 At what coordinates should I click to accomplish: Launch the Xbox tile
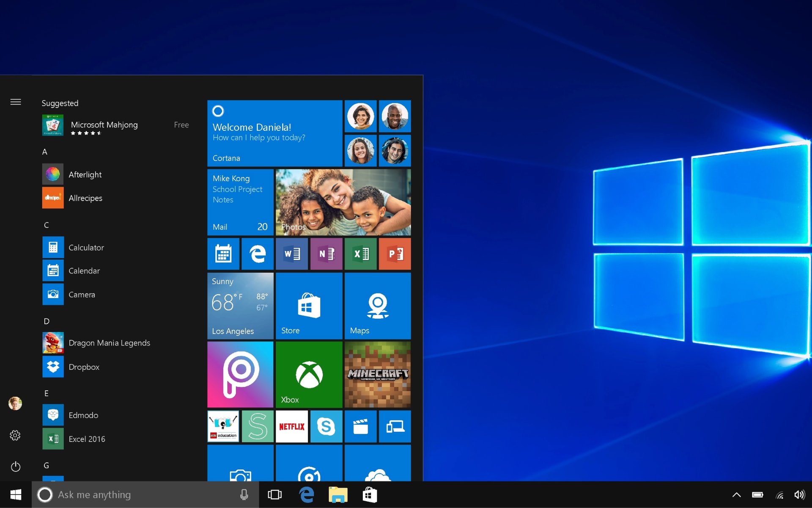tap(309, 375)
